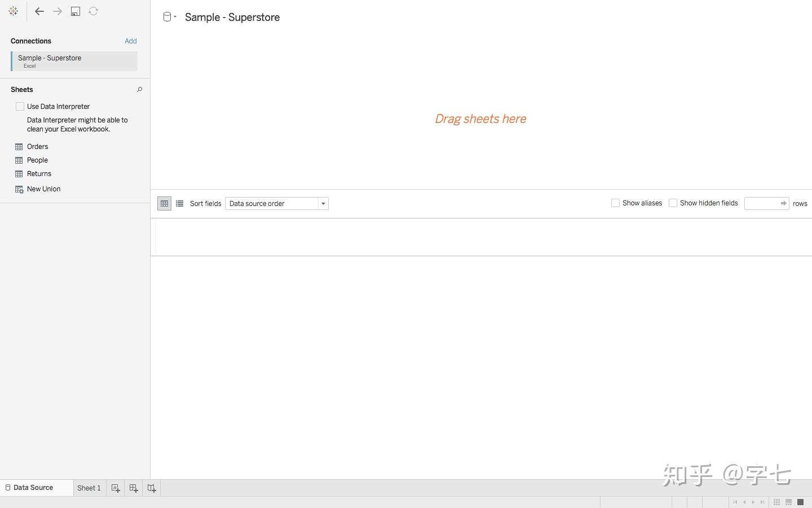Search sheets using the magnifier icon

[139, 89]
